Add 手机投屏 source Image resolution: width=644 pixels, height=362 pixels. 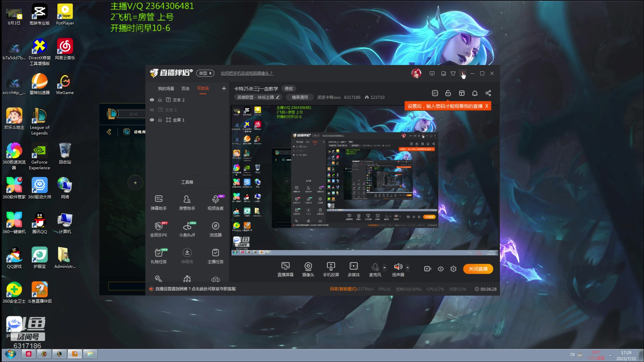(331, 269)
